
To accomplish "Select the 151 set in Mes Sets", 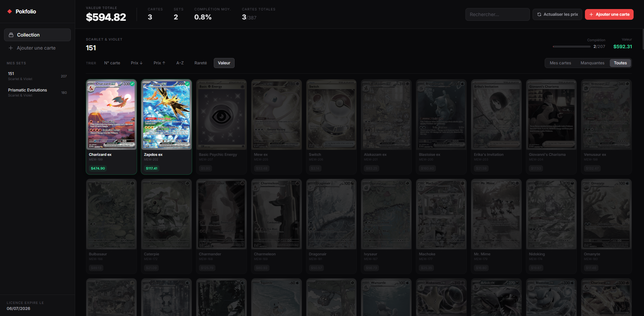I will [37, 76].
